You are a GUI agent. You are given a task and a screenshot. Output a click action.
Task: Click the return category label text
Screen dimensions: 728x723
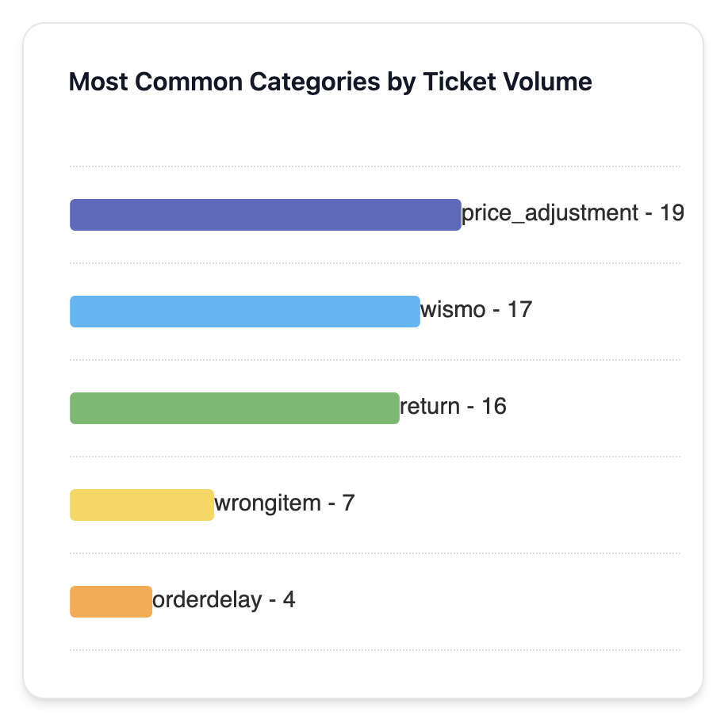coord(430,407)
